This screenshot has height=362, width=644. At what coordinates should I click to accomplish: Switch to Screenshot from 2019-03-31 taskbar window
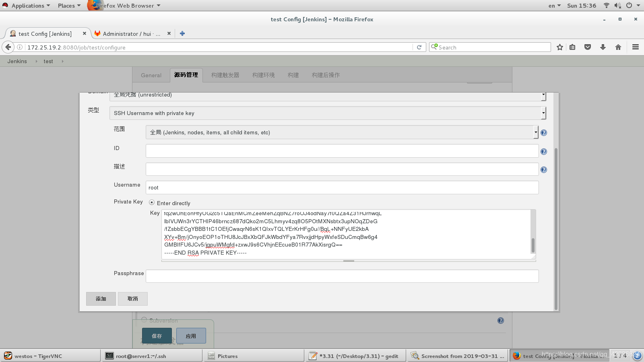coord(458,356)
